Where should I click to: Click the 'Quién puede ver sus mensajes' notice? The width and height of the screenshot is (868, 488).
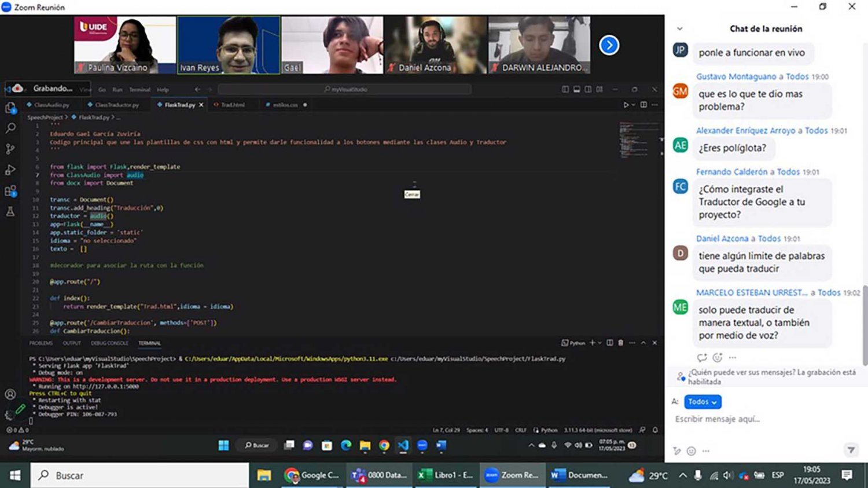[771, 377]
